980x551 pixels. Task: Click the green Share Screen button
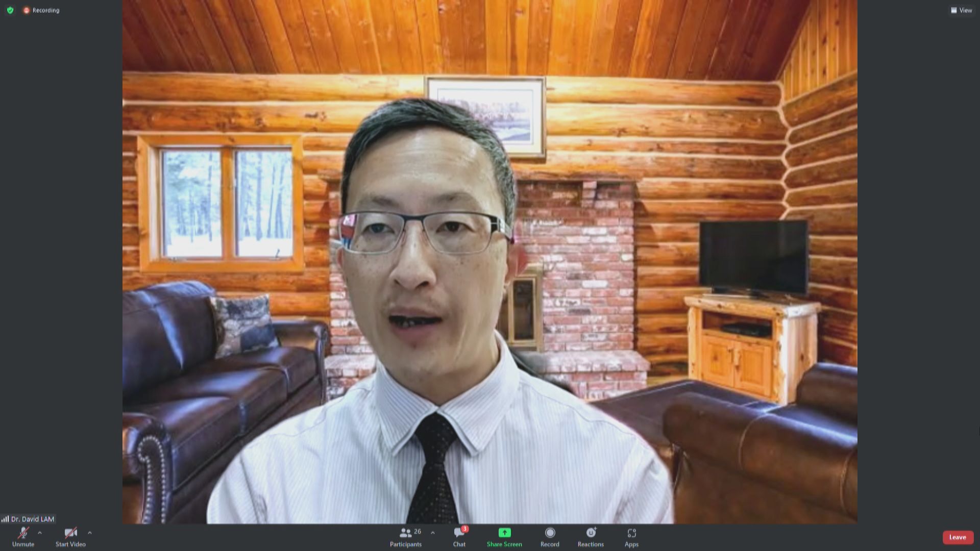pos(504,536)
